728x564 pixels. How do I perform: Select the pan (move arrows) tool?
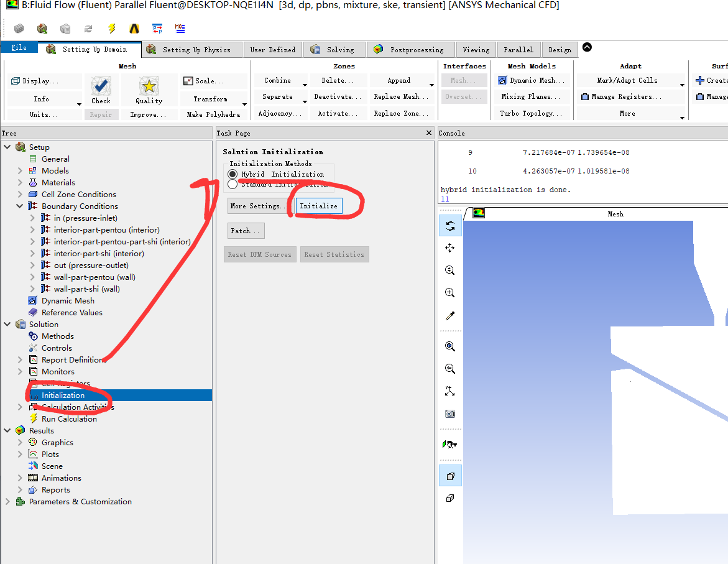coord(450,248)
